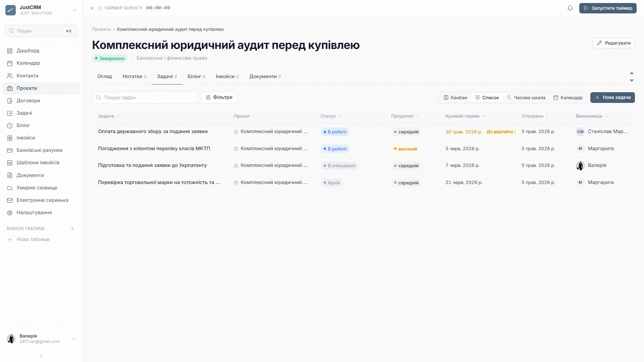Open task Оплата державного збору за подання заявки
This screenshot has height=362, width=644.
click(x=153, y=131)
